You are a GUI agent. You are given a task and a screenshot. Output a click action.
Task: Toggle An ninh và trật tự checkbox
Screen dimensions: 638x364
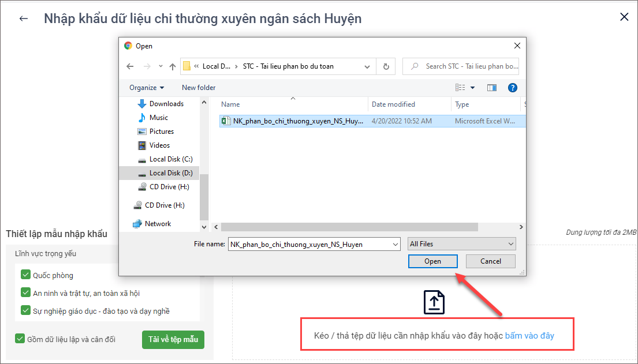[x=25, y=293]
